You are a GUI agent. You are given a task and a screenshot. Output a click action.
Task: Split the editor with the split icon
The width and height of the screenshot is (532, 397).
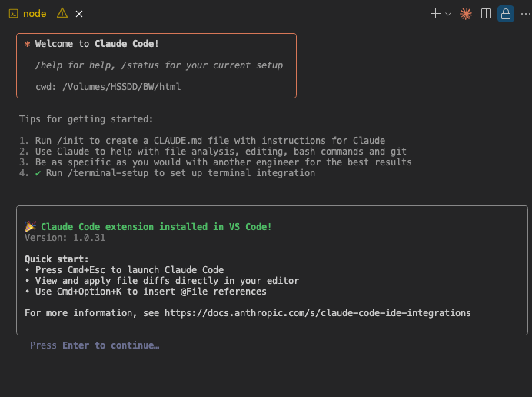tap(486, 14)
